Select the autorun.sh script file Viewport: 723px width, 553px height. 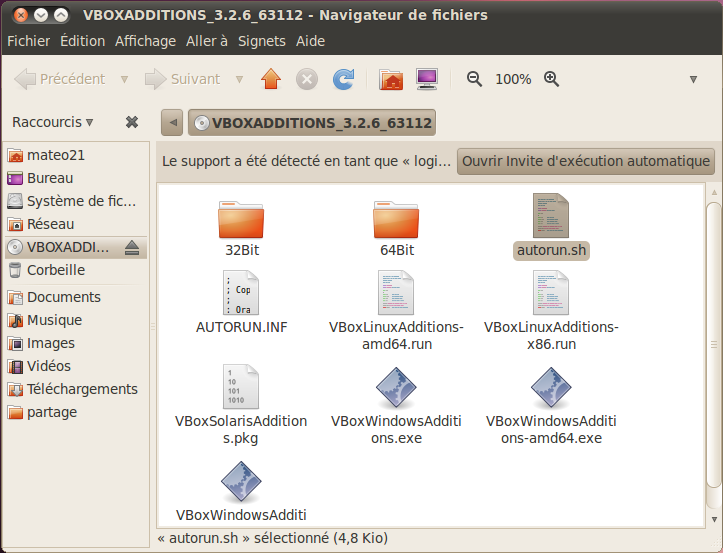pyautogui.click(x=551, y=226)
